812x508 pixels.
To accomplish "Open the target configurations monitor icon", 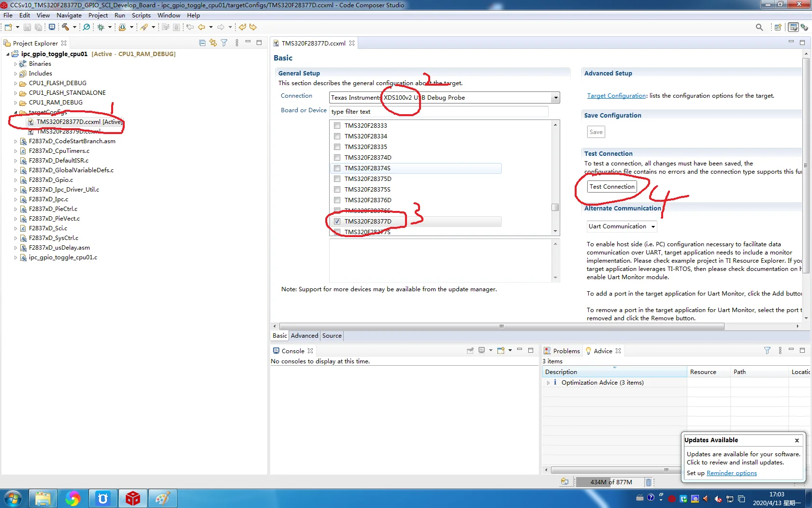I will [52, 27].
